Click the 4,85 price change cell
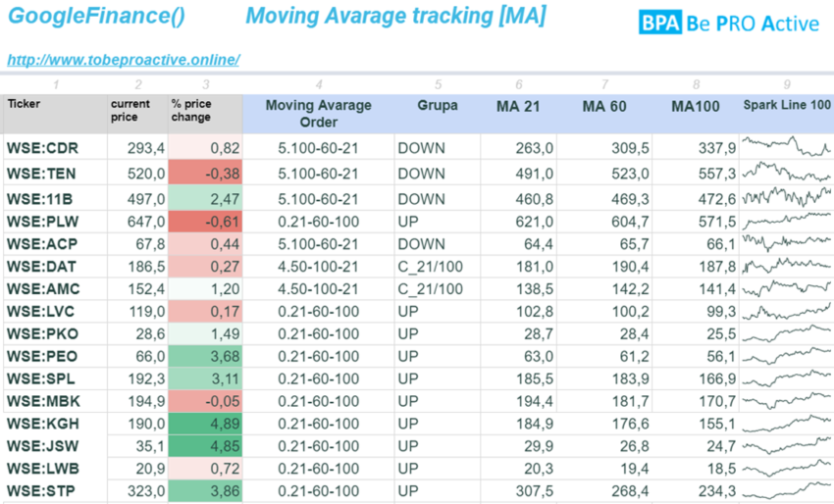Screen dimensions: 834x504 tap(205, 446)
